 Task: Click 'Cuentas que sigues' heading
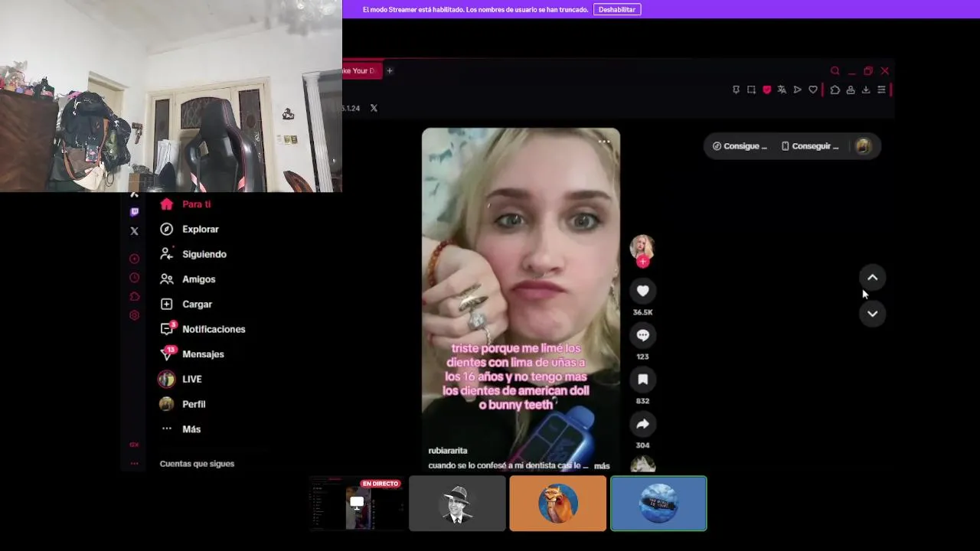197,464
